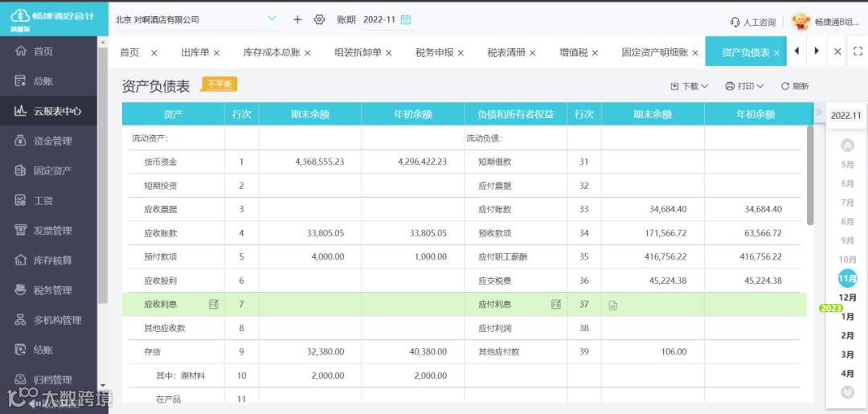This screenshot has width=868, height=414.
Task: Close all tabs with X button
Action: (837, 51)
